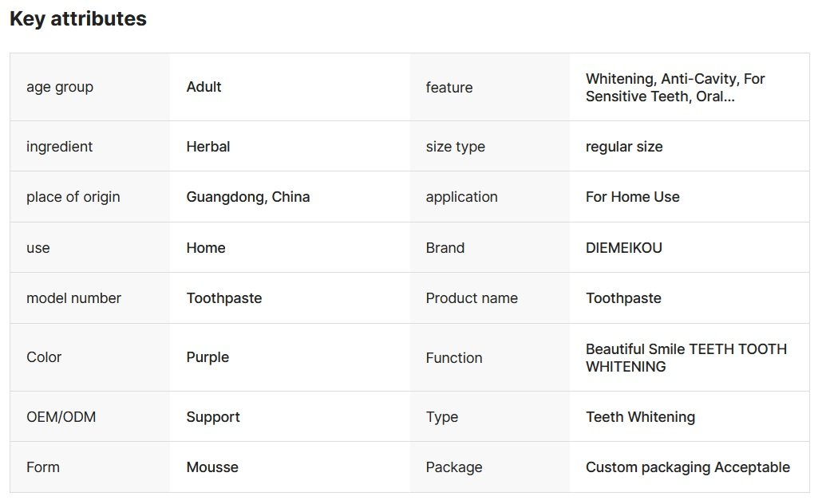Click the Teeth Whitening type value
The height and width of the screenshot is (504, 822).
coord(640,417)
